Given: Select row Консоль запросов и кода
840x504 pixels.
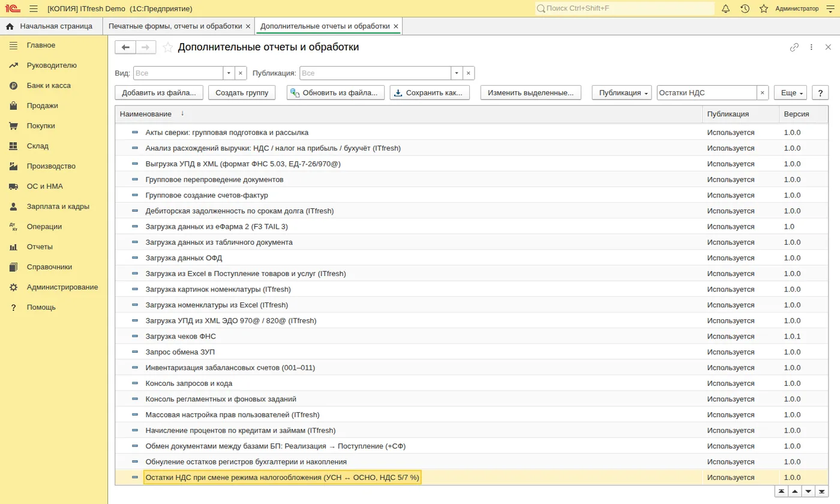Looking at the screenshot, I should [x=471, y=383].
